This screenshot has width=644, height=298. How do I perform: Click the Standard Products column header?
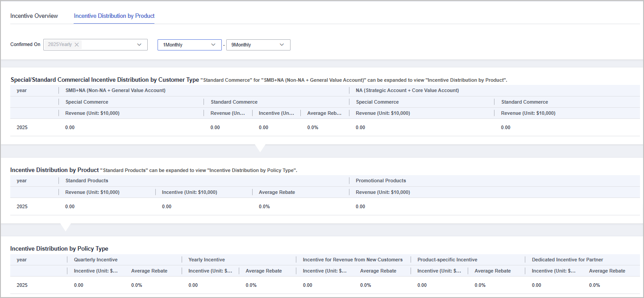(87, 181)
